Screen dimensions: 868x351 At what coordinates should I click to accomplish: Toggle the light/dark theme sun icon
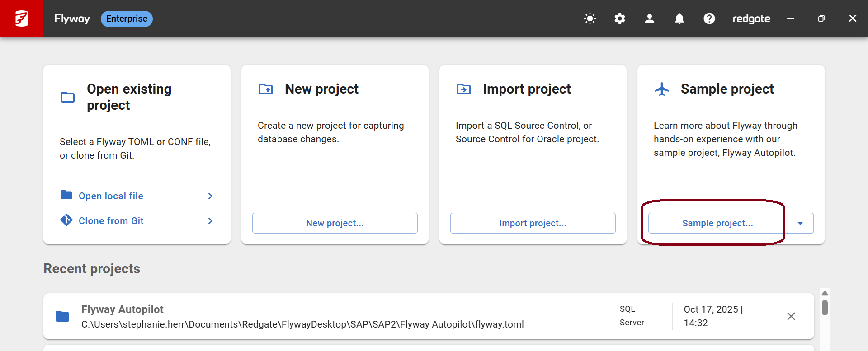click(x=590, y=19)
